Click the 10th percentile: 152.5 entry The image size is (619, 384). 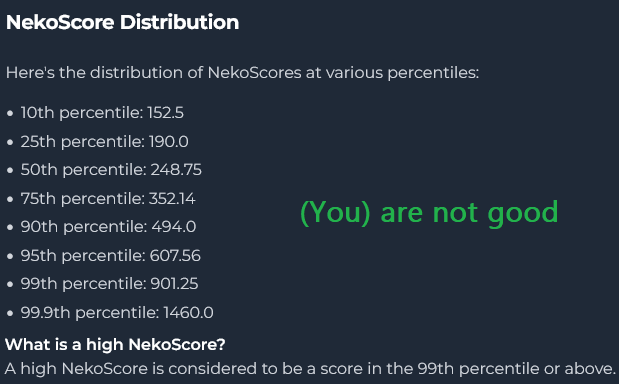pyautogui.click(x=102, y=113)
